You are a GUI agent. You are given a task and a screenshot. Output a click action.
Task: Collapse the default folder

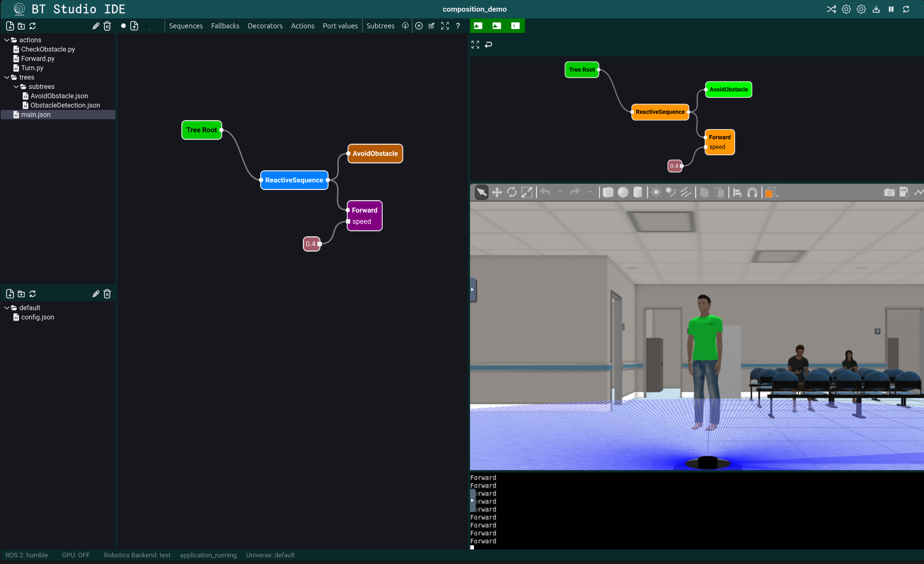click(x=7, y=308)
